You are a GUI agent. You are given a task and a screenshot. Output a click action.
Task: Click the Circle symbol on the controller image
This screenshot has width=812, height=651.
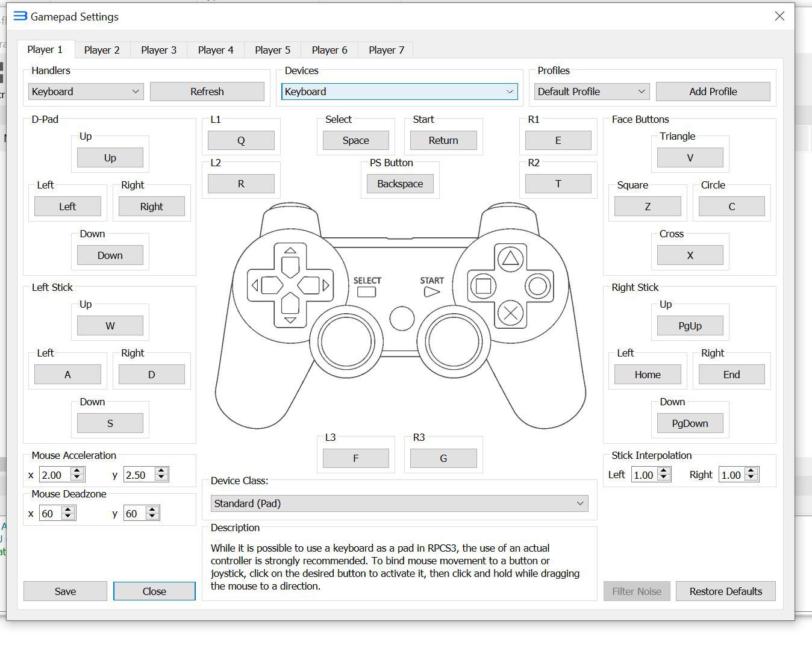(538, 286)
